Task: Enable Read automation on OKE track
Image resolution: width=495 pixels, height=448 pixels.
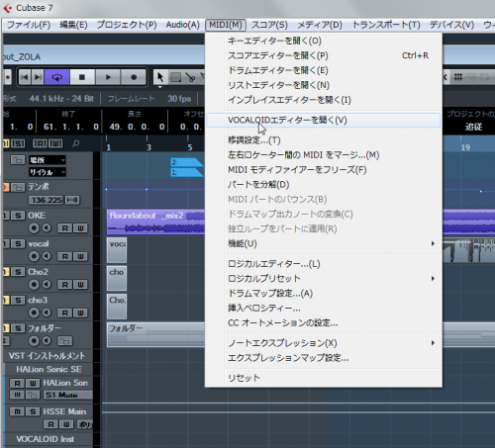Action: tap(64, 228)
